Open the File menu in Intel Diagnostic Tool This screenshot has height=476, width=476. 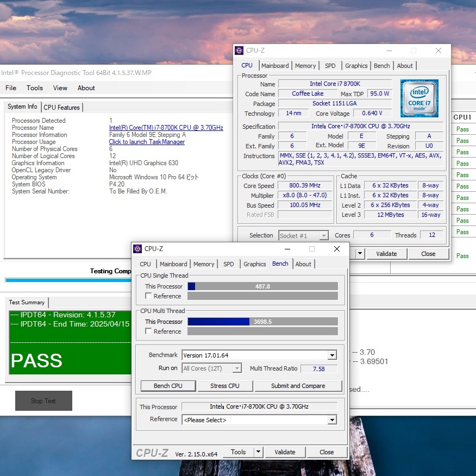[11, 87]
